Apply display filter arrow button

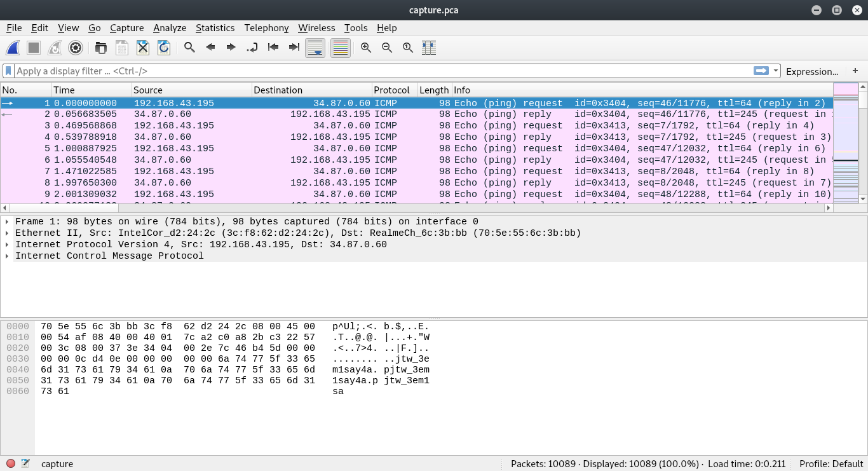tap(761, 71)
